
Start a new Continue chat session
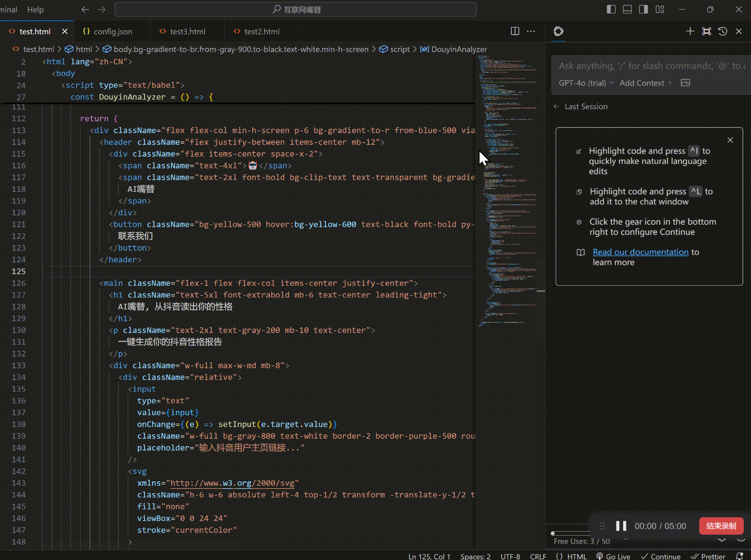[x=690, y=31]
